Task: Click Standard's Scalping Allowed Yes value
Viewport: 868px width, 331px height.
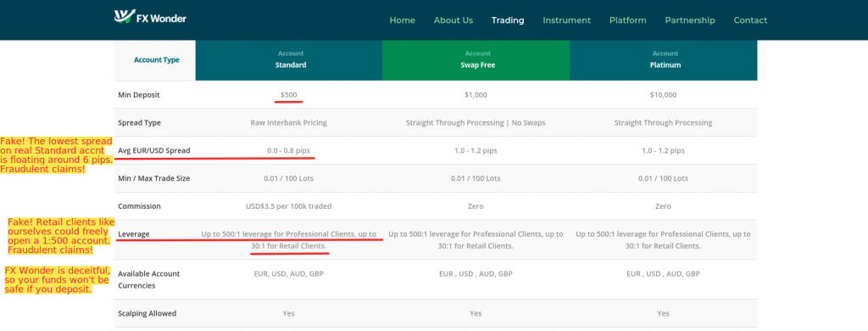Action: click(289, 313)
